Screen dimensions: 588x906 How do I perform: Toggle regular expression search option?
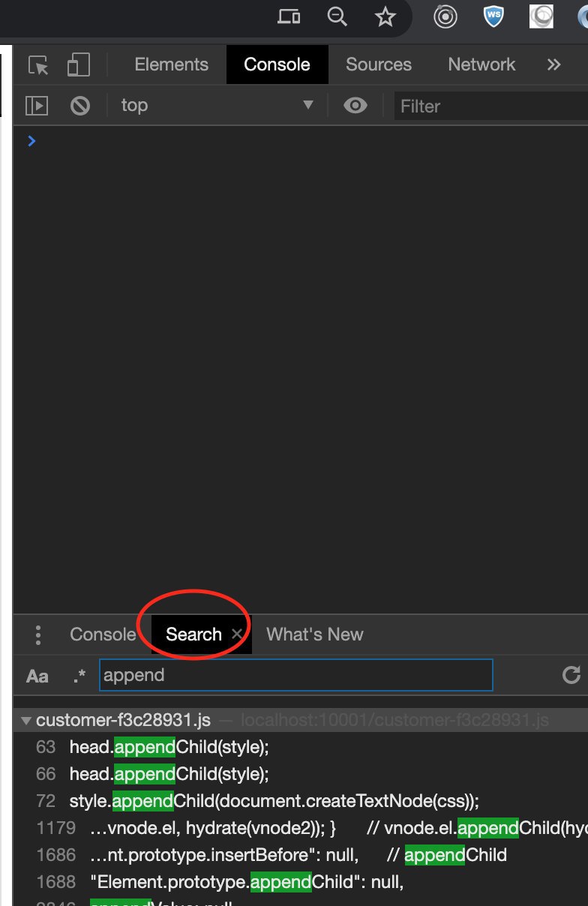point(79,676)
